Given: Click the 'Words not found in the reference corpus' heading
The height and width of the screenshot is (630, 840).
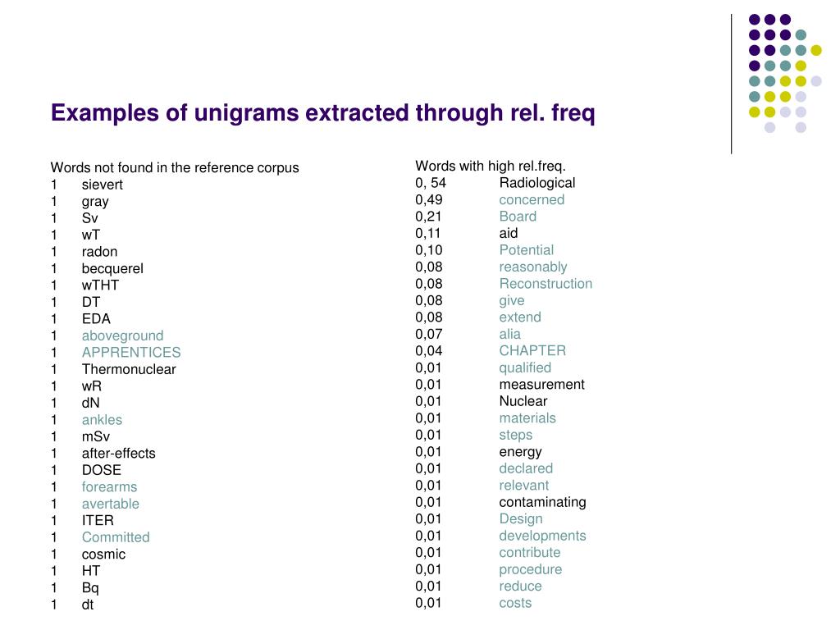Looking at the screenshot, I should pyautogui.click(x=175, y=167).
